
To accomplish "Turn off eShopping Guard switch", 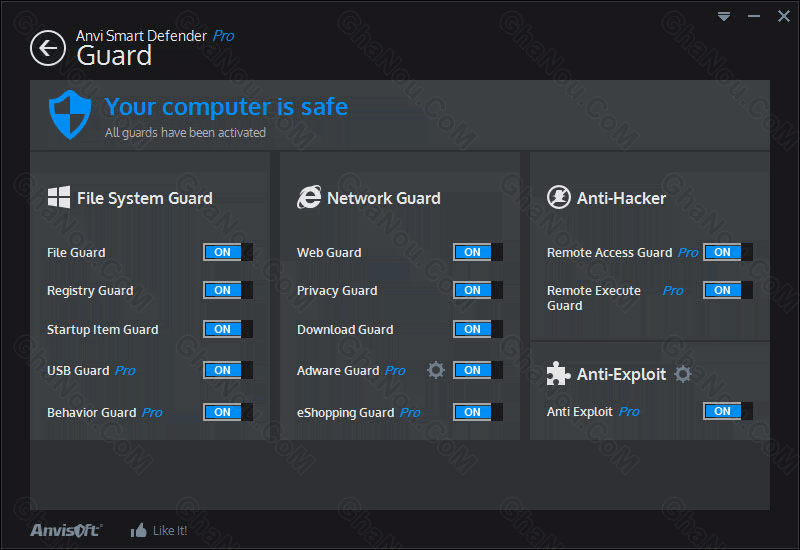I will (x=478, y=412).
